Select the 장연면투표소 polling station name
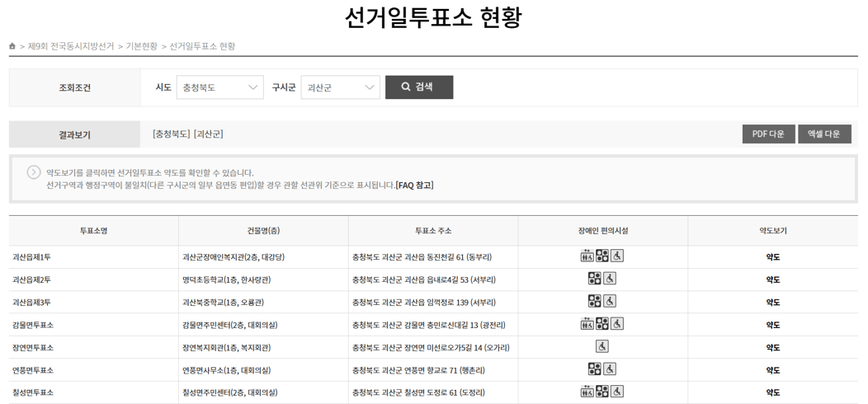Viewport: 868px width, 404px height. 33,348
